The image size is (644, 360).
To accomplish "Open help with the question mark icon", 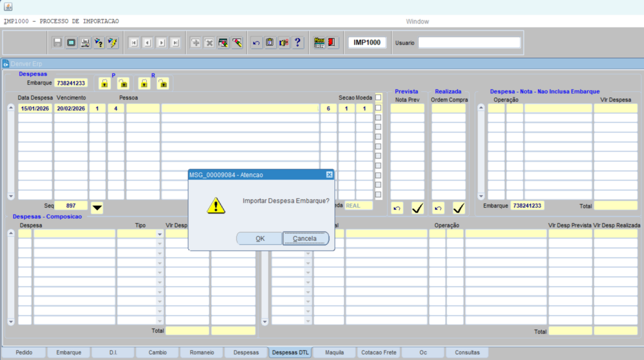I will tap(298, 43).
